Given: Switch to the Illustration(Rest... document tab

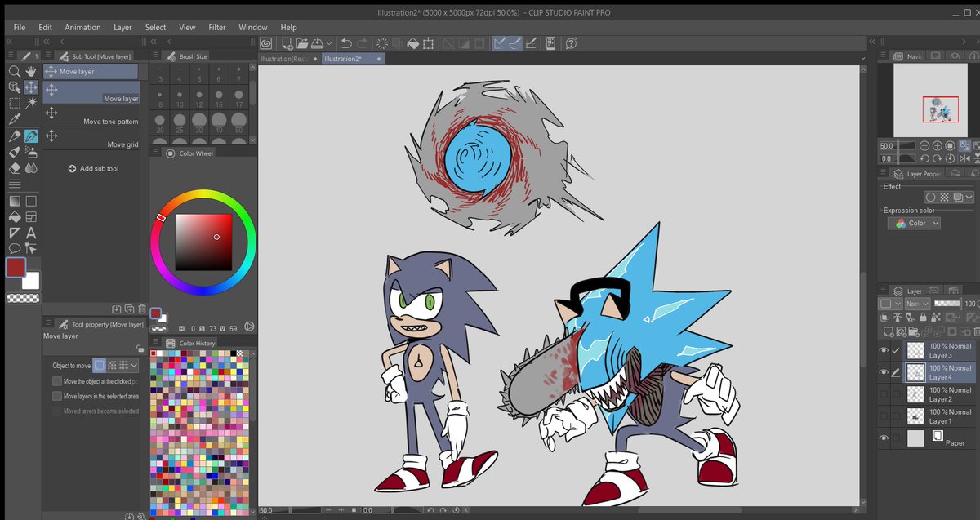Looking at the screenshot, I should pos(287,59).
